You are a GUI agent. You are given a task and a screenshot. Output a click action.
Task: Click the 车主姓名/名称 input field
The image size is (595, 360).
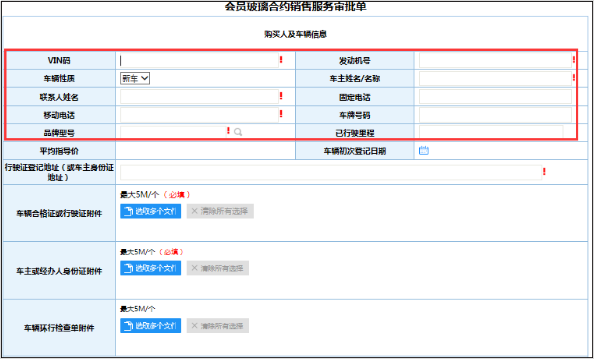(x=495, y=79)
